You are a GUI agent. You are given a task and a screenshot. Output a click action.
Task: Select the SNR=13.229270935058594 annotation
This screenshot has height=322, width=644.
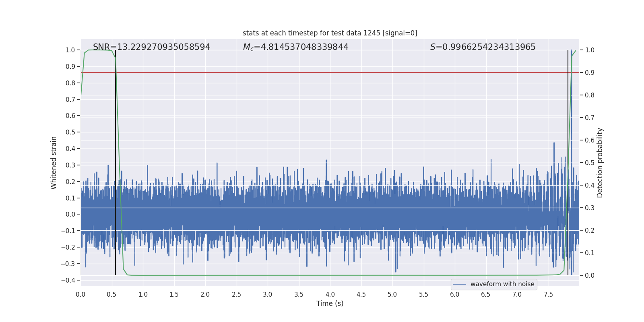pos(152,47)
